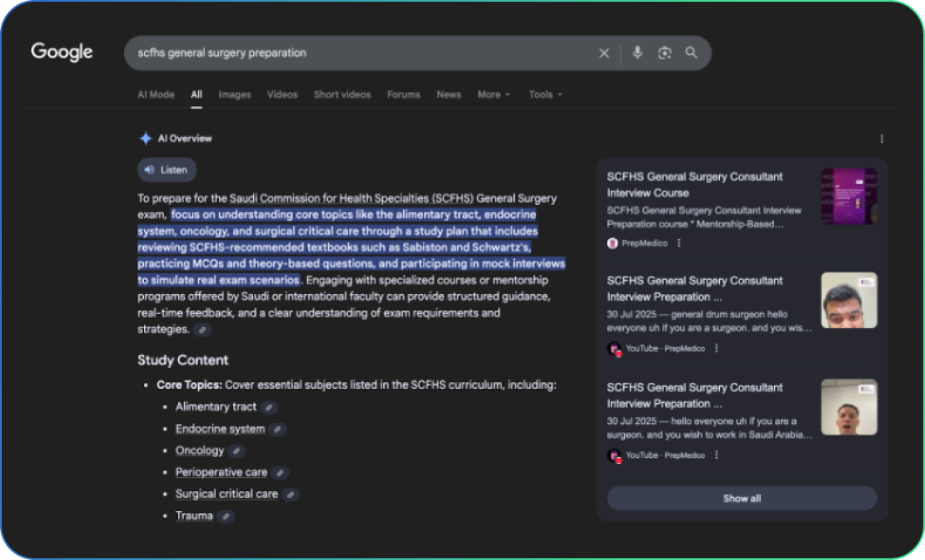Open the Forums tab
This screenshot has height=560, width=925.
coord(403,94)
